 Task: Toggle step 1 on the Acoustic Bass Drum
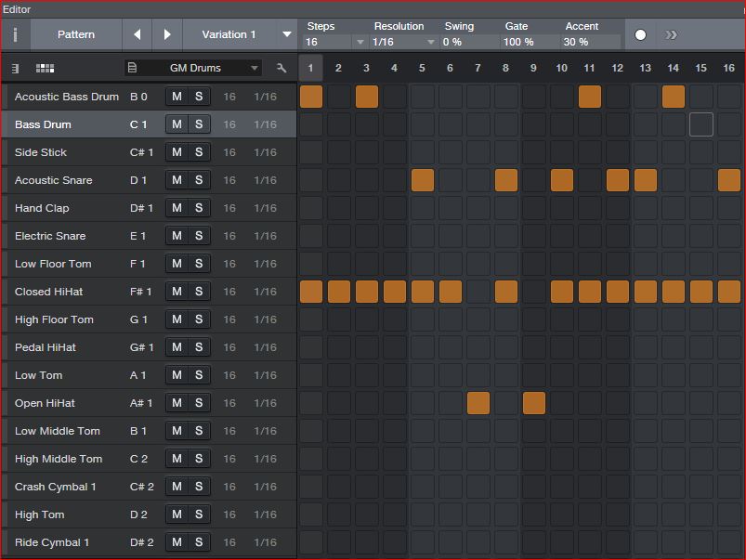pyautogui.click(x=311, y=97)
